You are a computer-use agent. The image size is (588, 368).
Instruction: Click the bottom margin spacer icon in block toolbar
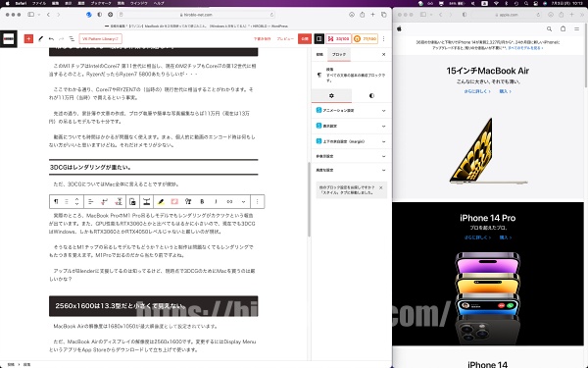(x=147, y=201)
